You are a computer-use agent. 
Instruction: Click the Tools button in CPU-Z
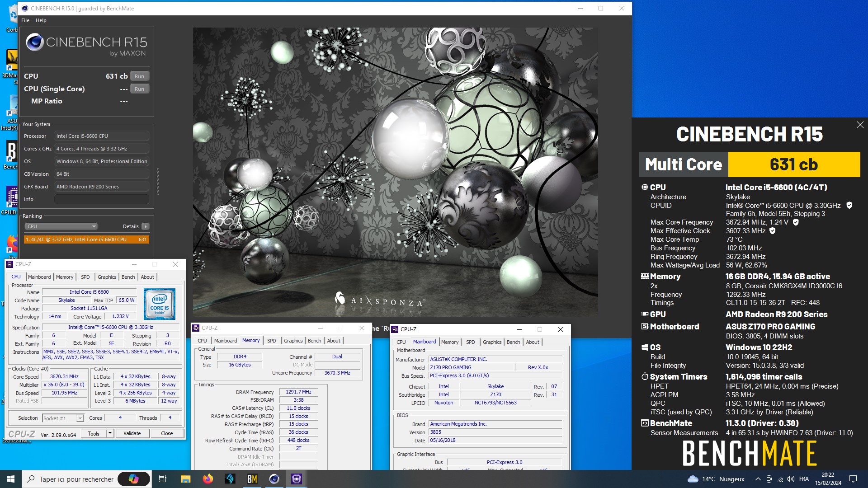pos(94,433)
